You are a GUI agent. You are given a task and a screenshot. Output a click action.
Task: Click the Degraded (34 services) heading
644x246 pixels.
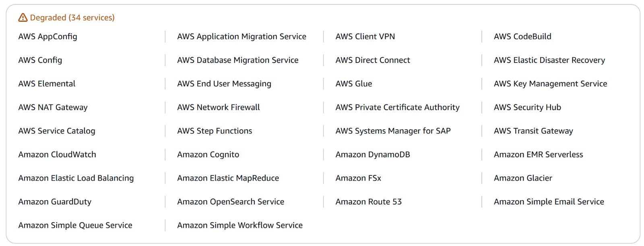click(72, 18)
